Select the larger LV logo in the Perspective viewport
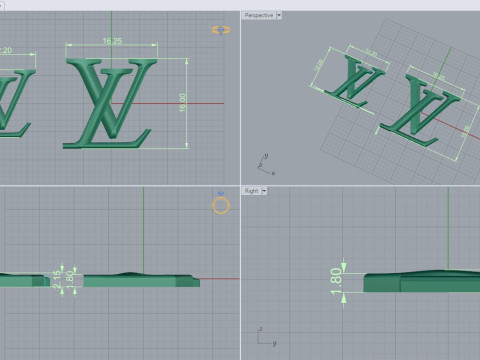The width and height of the screenshot is (480, 360). click(420, 110)
